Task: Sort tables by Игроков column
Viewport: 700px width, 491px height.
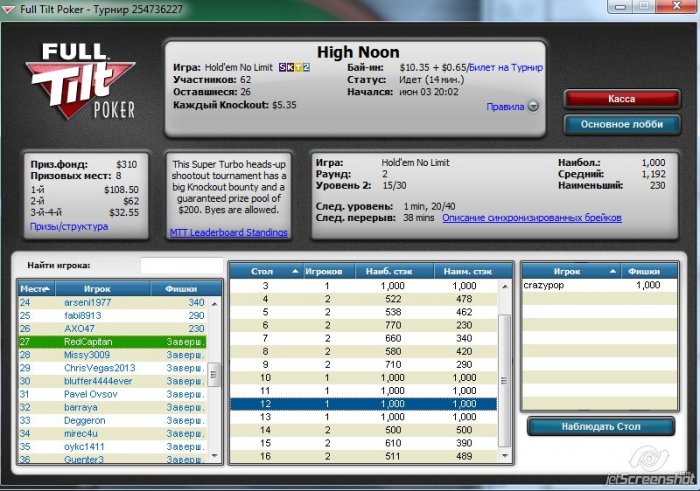Action: click(x=329, y=271)
